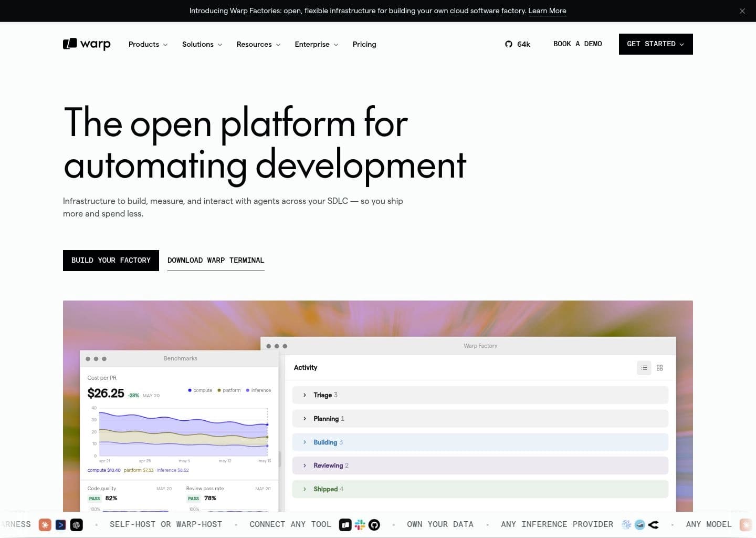The height and width of the screenshot is (538, 756).
Task: Expand the Planning activity group
Action: 480,419
